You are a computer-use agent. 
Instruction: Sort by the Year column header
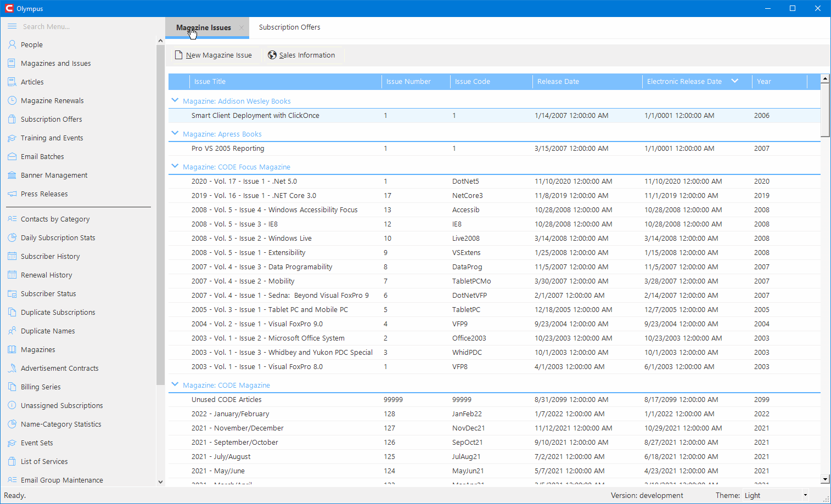pos(779,81)
